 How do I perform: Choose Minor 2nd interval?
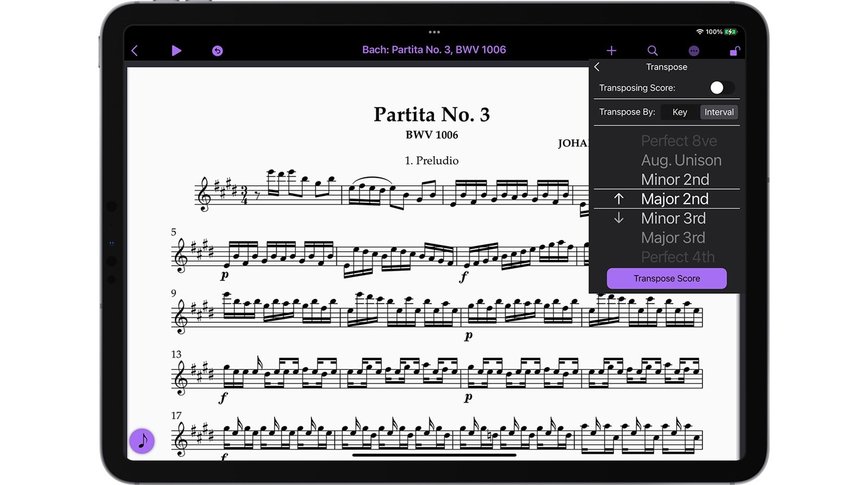[675, 180]
